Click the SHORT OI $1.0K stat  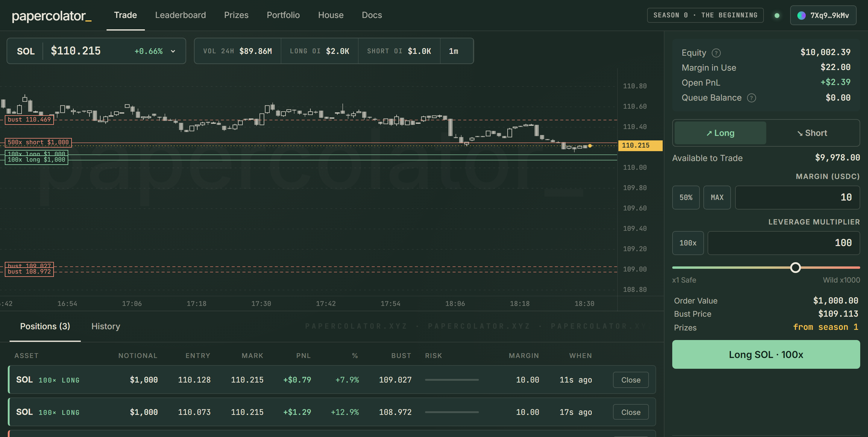[x=399, y=51]
